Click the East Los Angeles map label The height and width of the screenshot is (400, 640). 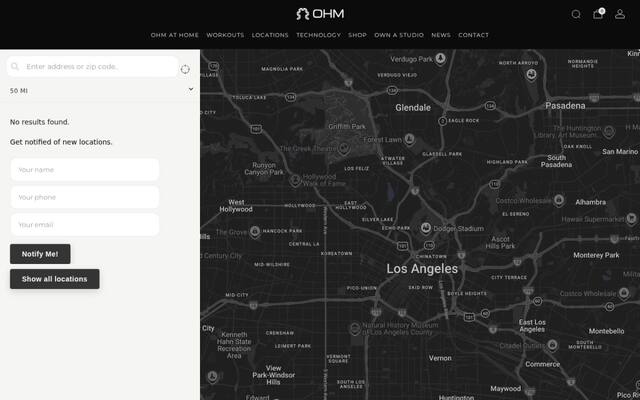[x=532, y=326]
